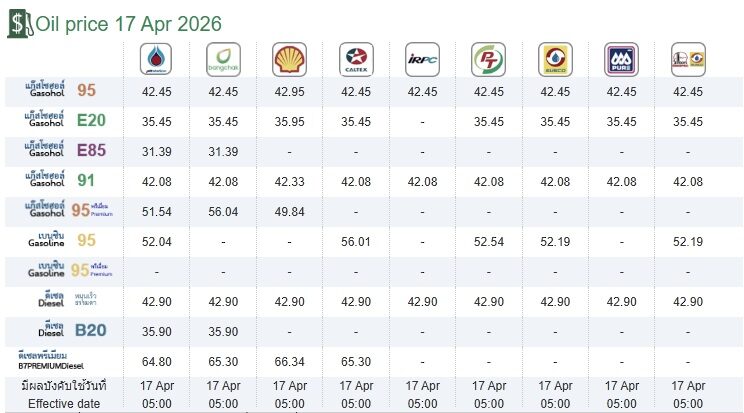The height and width of the screenshot is (413, 744).
Task: Click the Gasohol E85 row label
Action: (x=65, y=150)
